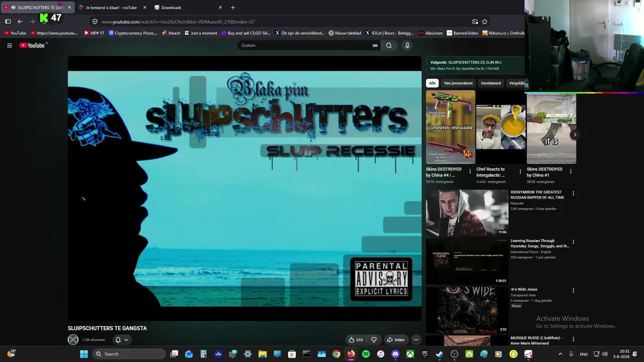Open the notification bell dropdown for the channel

tap(122, 340)
